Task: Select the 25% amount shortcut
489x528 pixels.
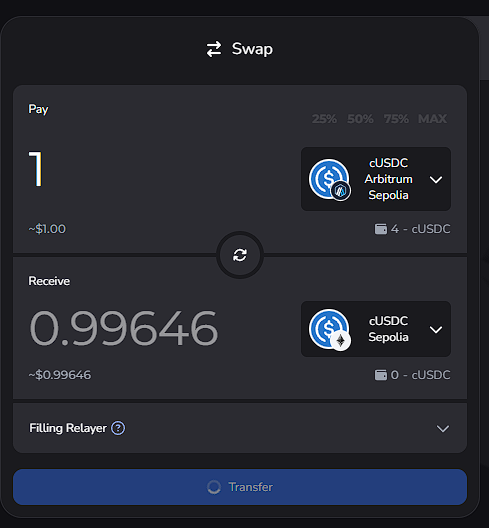Action: click(x=324, y=119)
